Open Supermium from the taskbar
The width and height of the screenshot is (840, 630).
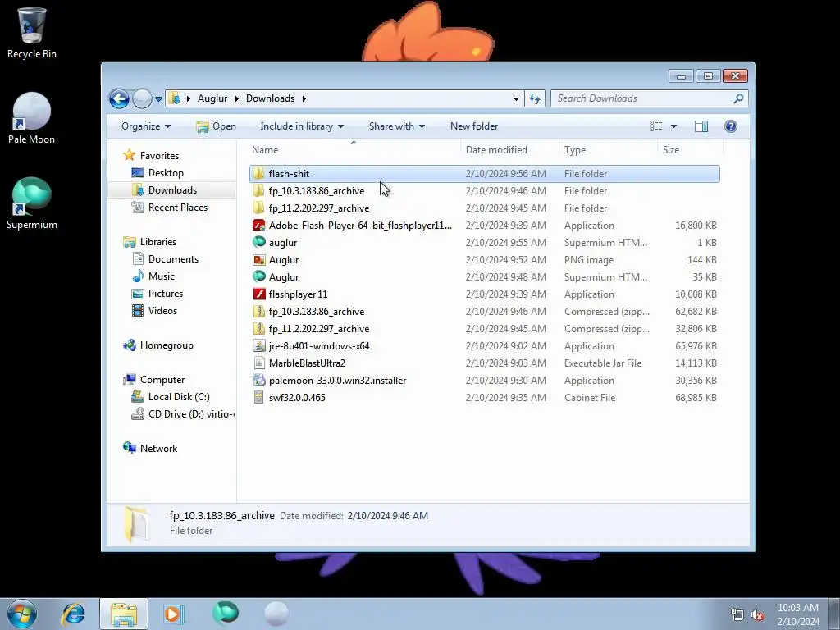(x=225, y=614)
